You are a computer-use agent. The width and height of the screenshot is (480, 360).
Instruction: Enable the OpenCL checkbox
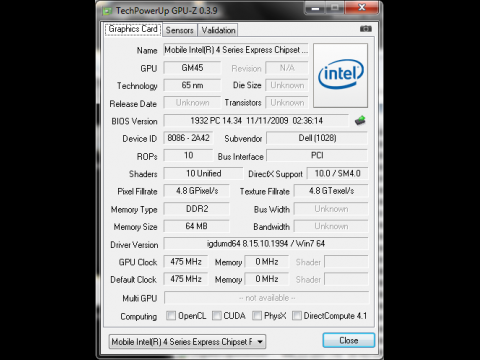tap(171, 315)
